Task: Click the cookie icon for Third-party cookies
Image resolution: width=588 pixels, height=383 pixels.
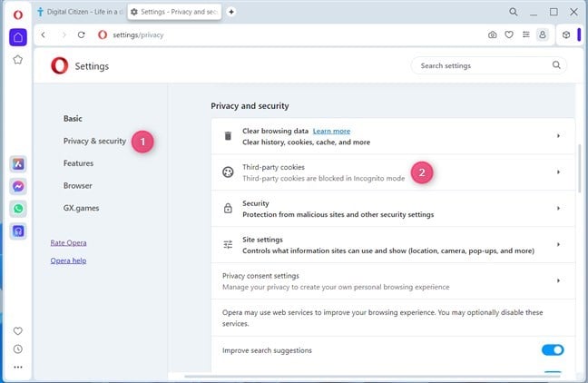Action: tap(228, 172)
